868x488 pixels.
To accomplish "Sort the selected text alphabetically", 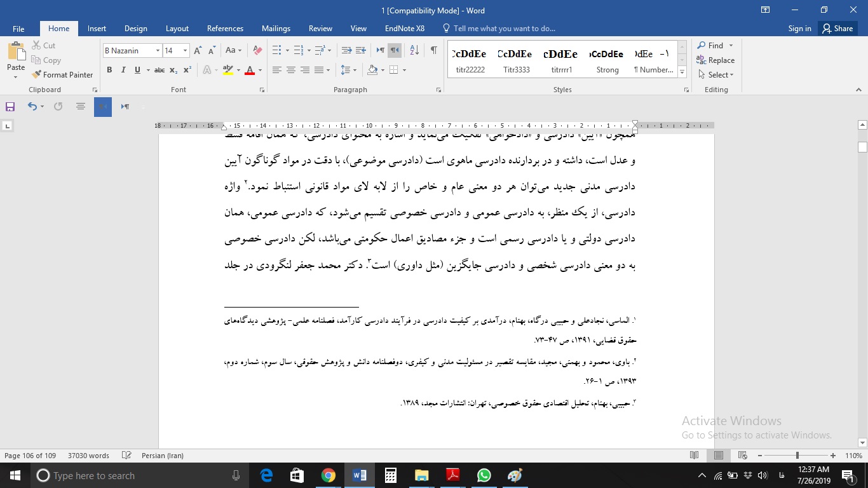I will click(414, 48).
